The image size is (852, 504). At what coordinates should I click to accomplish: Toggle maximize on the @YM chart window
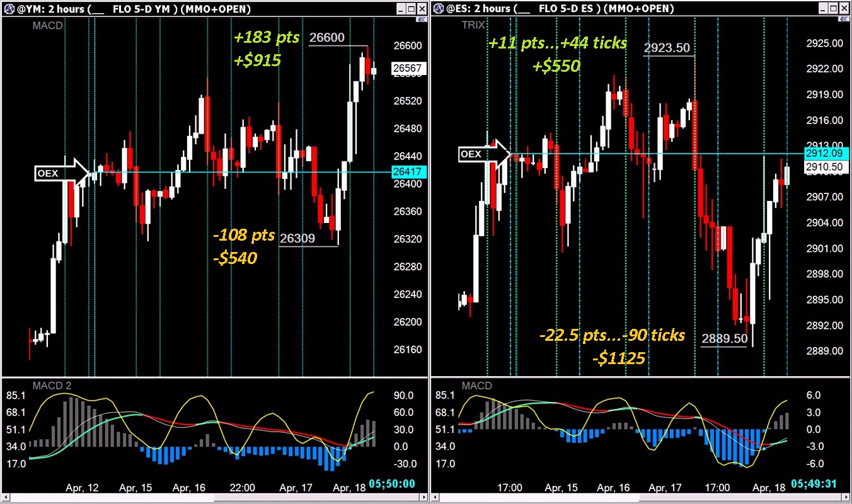pos(412,9)
